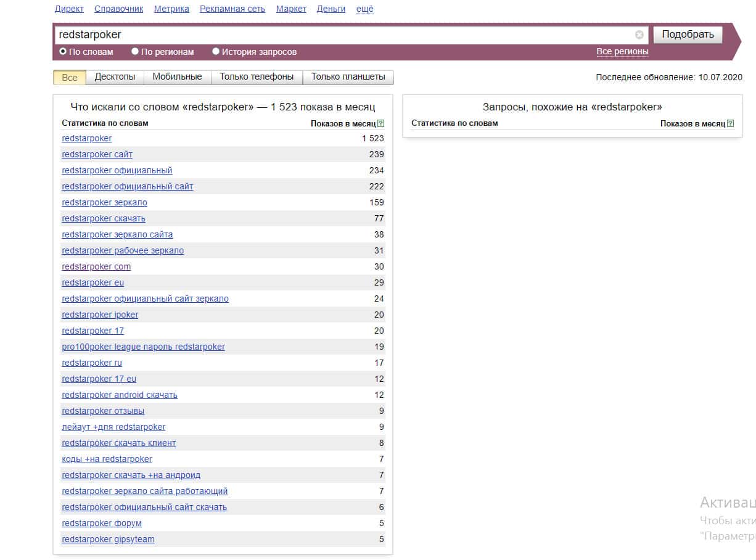Select the "Все" devices tab
This screenshot has width=756, height=560.
click(70, 77)
